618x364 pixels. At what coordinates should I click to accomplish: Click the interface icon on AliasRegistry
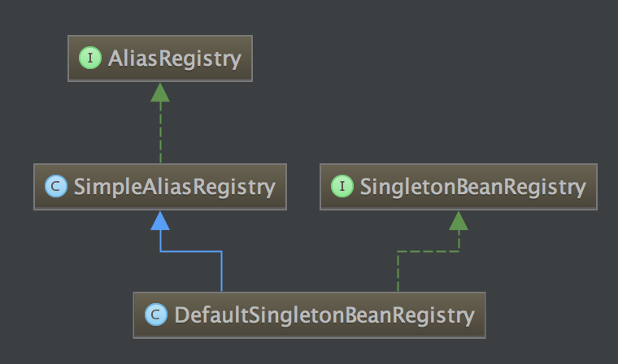click(88, 59)
